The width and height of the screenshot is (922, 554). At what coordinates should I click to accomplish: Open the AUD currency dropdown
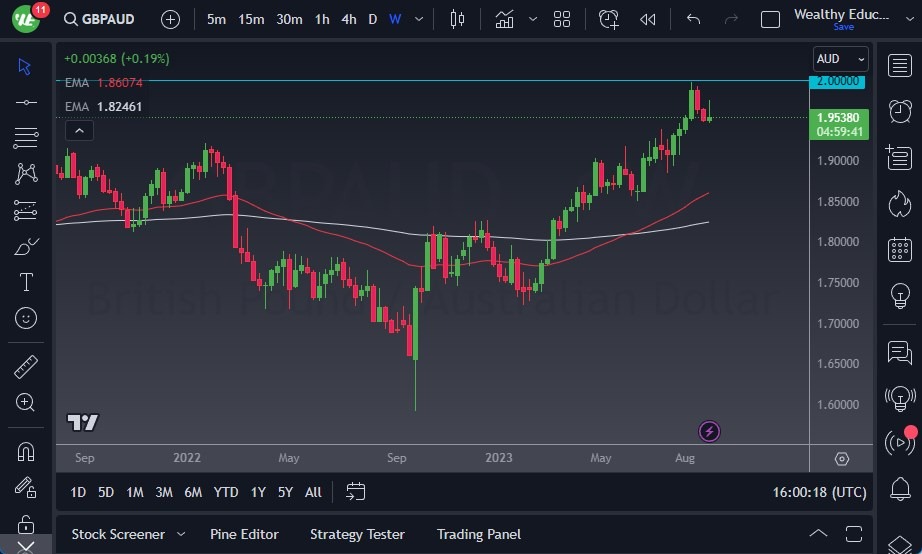click(839, 59)
